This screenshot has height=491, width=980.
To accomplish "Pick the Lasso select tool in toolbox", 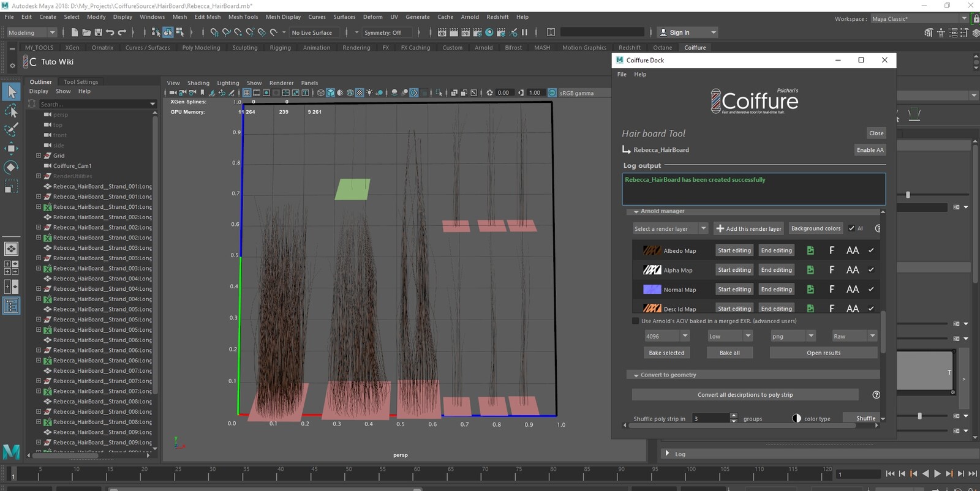I will point(11,110).
